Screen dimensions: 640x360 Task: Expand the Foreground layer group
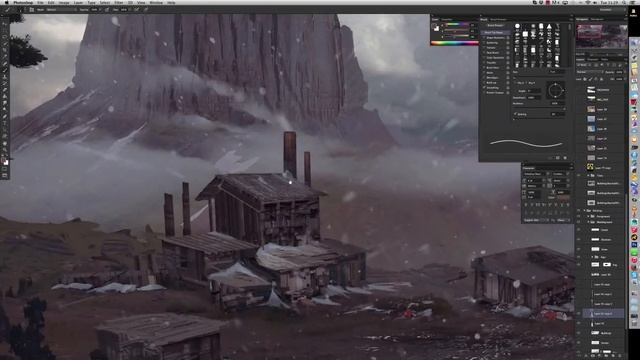point(589,216)
